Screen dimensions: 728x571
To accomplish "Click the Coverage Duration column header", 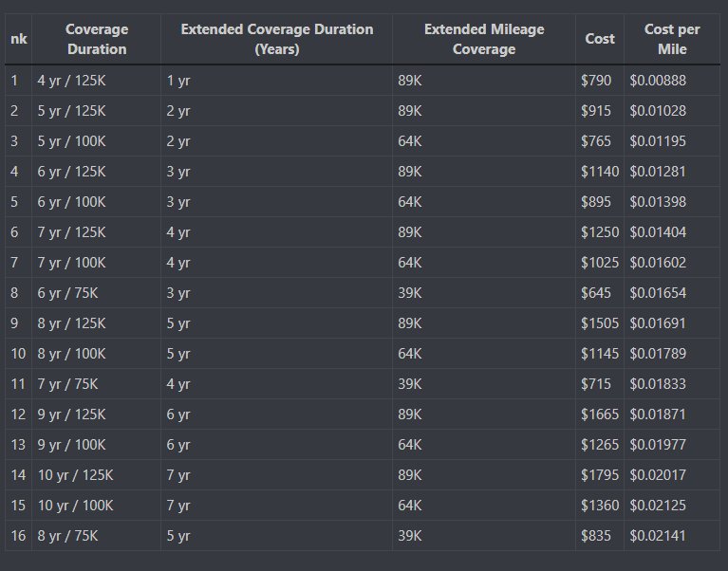I will pos(97,39).
